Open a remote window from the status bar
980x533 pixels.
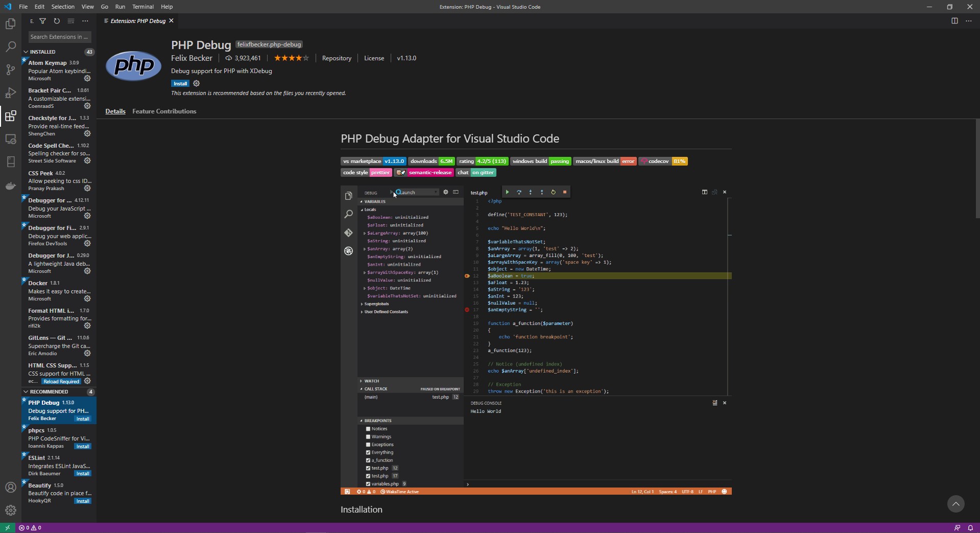(7, 528)
